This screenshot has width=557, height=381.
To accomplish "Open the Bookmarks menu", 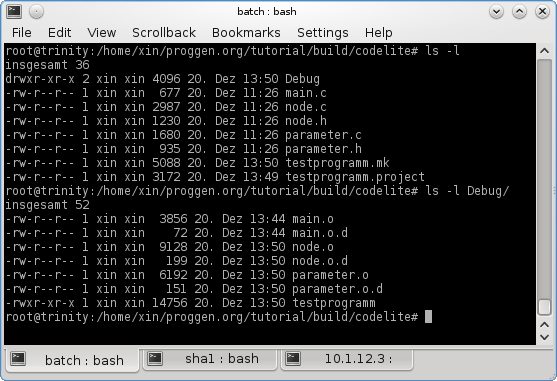I will 246,33.
